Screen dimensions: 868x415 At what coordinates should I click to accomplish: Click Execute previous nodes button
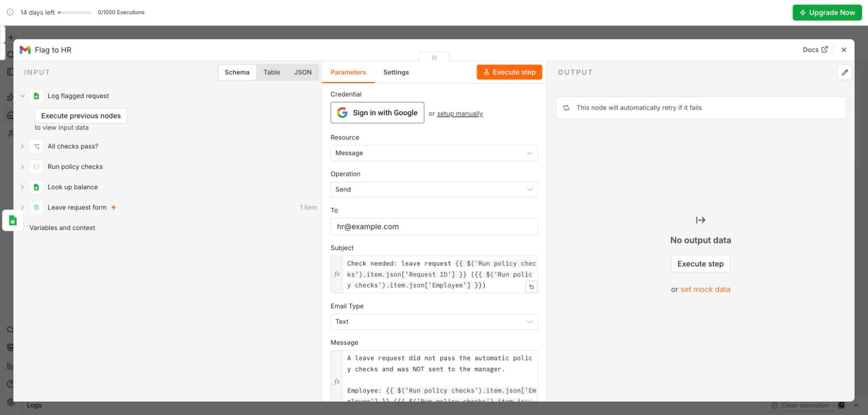81,116
